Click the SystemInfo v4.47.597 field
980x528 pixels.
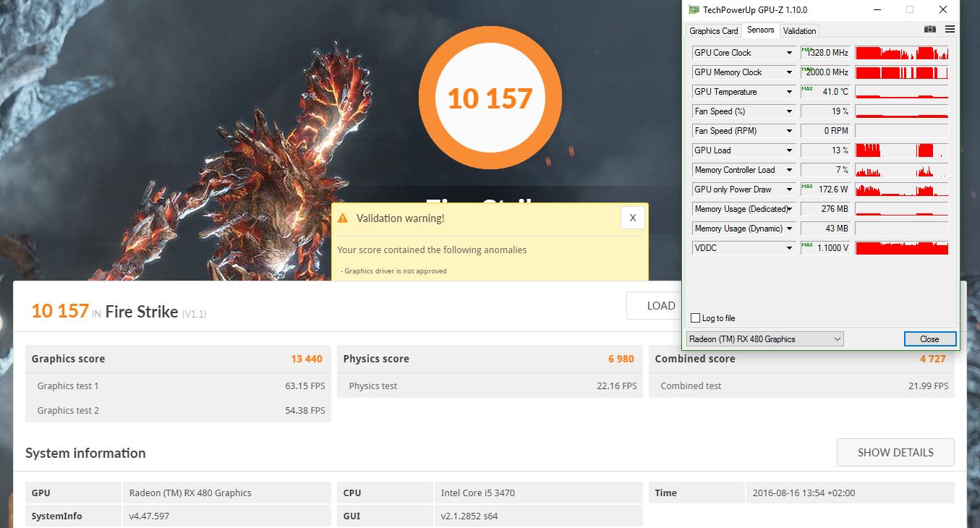point(226,516)
